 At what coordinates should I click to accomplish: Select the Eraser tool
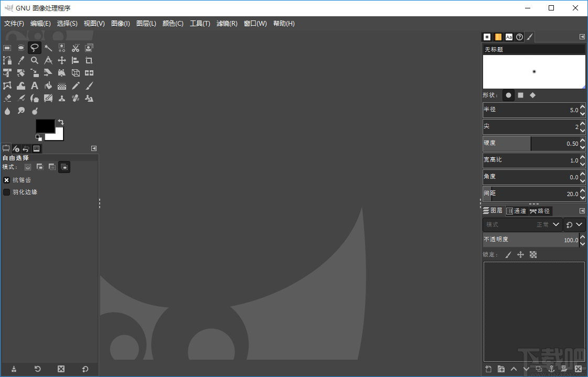coord(7,98)
